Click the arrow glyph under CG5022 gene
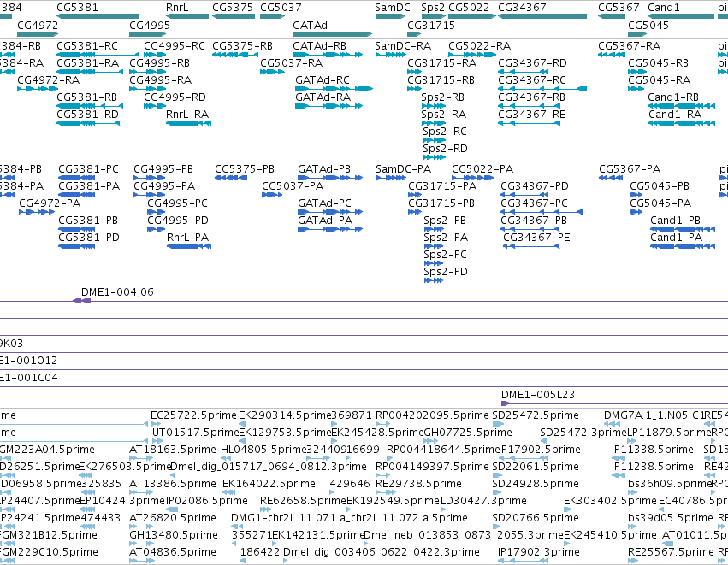Screen dimensions: 728x565 pyautogui.click(x=472, y=16)
